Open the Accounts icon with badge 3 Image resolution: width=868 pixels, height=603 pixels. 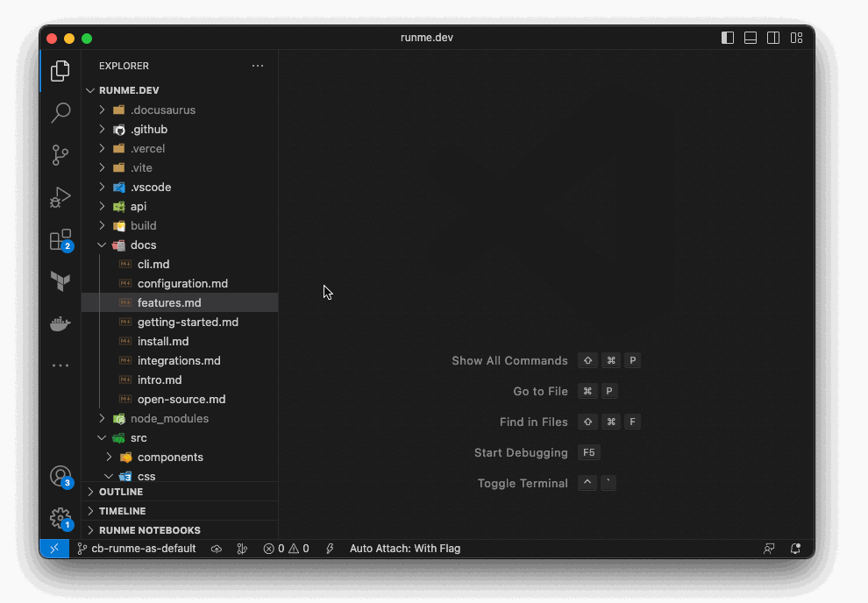(60, 475)
